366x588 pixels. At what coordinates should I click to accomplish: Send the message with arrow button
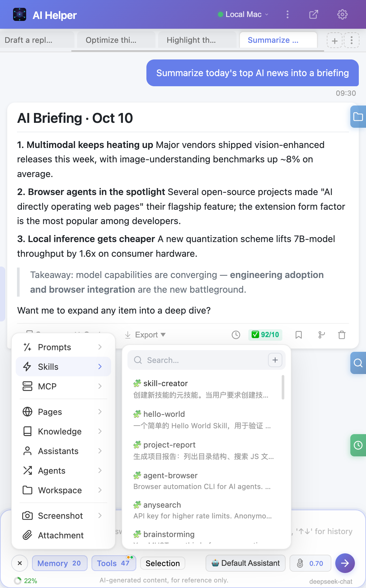pos(345,563)
